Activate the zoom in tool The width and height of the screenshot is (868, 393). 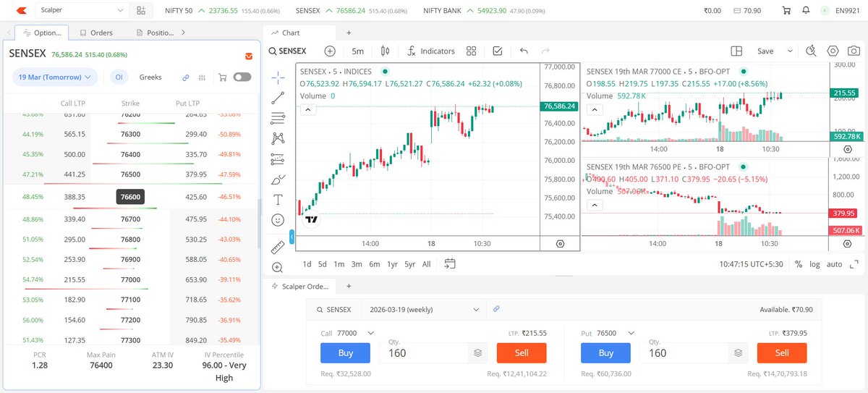click(x=278, y=267)
